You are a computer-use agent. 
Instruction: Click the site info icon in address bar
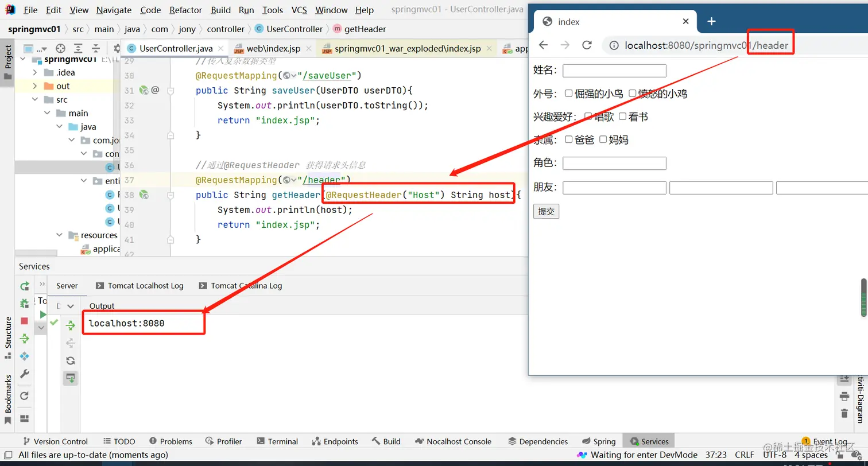(x=614, y=45)
